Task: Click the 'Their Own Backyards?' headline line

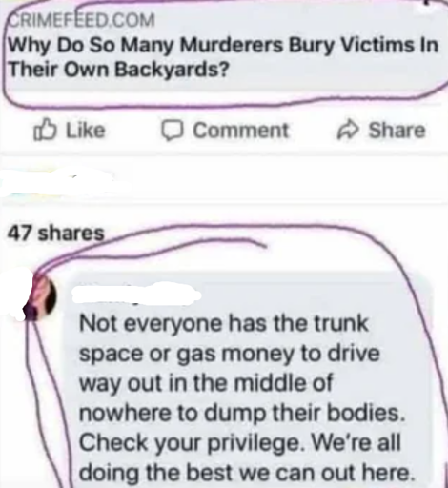Action: click(x=118, y=70)
